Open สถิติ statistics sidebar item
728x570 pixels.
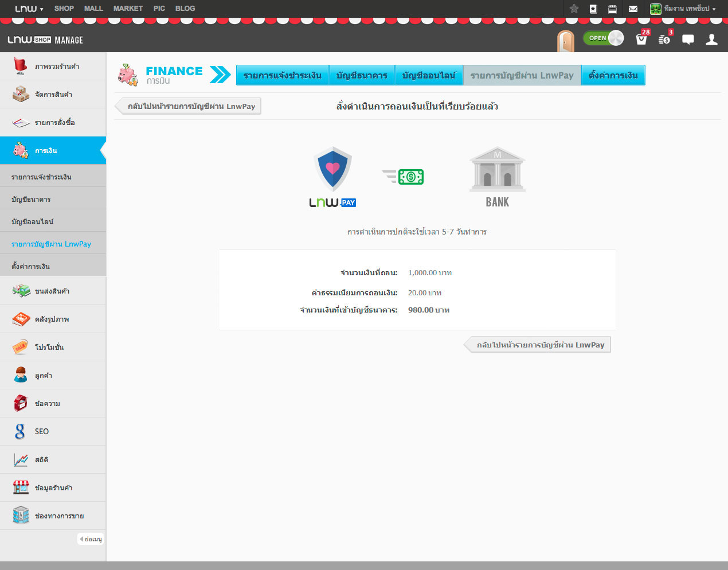(53, 460)
